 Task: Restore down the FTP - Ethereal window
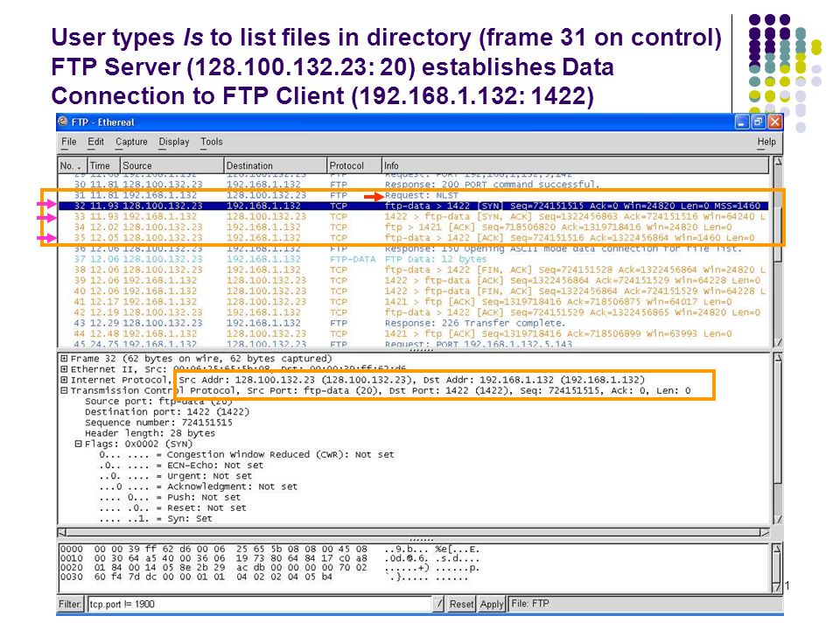tap(758, 122)
